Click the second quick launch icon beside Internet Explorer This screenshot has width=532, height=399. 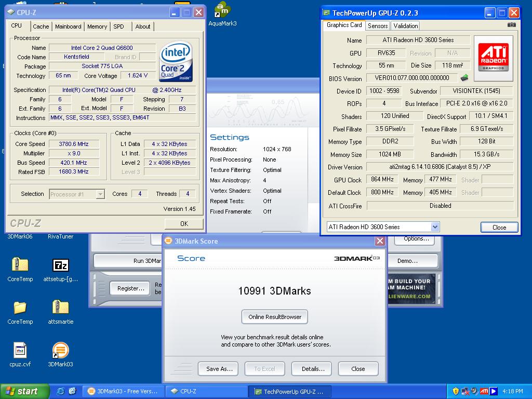(x=72, y=391)
